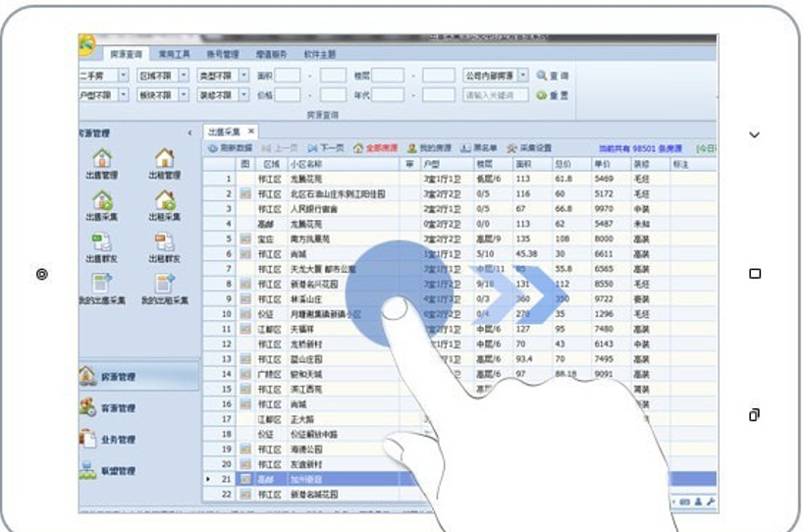The width and height of the screenshot is (803, 532).
Task: Open the 户型不限 dropdown
Action: point(124,95)
